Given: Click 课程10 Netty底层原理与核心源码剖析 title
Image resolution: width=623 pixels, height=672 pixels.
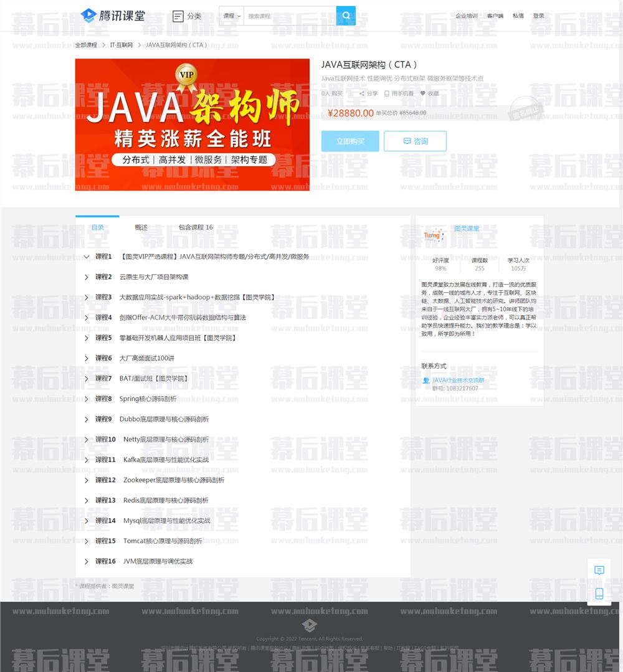Looking at the screenshot, I should point(166,439).
